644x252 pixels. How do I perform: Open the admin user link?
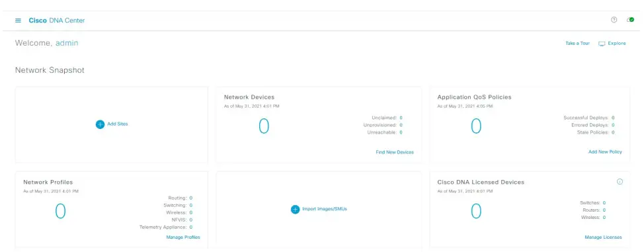pyautogui.click(x=67, y=43)
